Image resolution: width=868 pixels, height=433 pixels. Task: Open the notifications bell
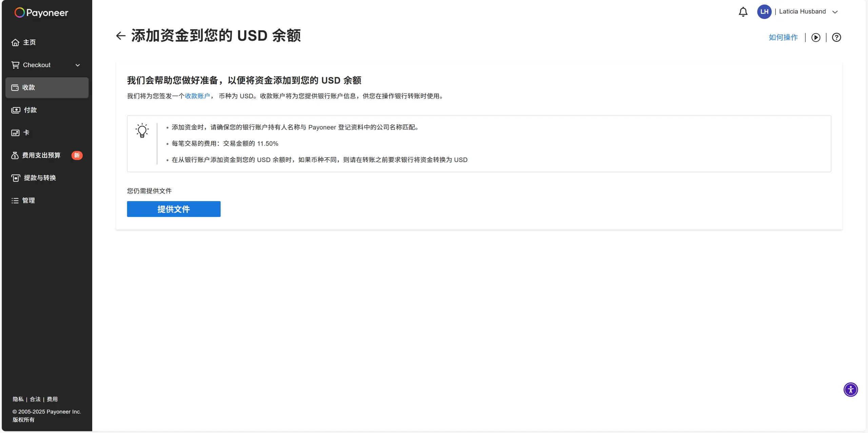743,12
